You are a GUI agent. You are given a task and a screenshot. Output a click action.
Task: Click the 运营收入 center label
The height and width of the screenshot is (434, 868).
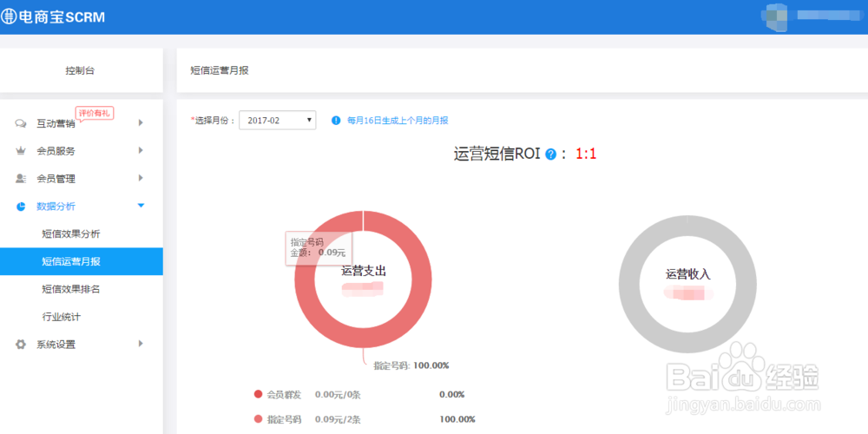pyautogui.click(x=687, y=274)
